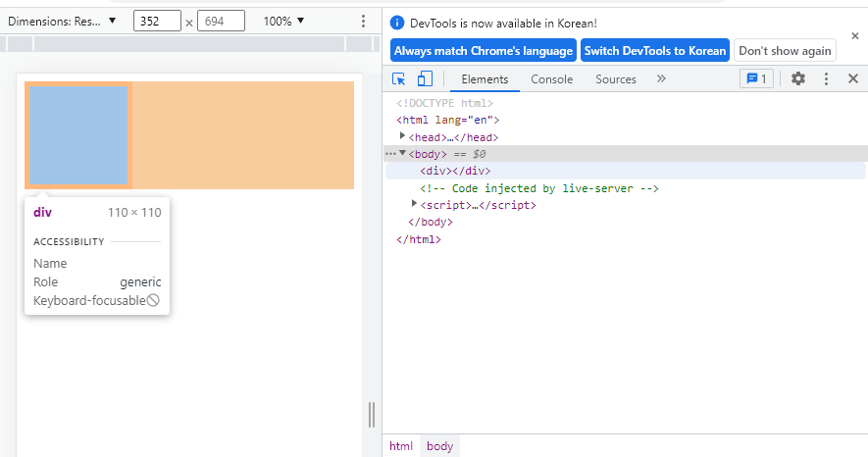Screen dimensions: 868x457
Task: Open the DevTools customize three-dot menu
Action: [x=826, y=78]
